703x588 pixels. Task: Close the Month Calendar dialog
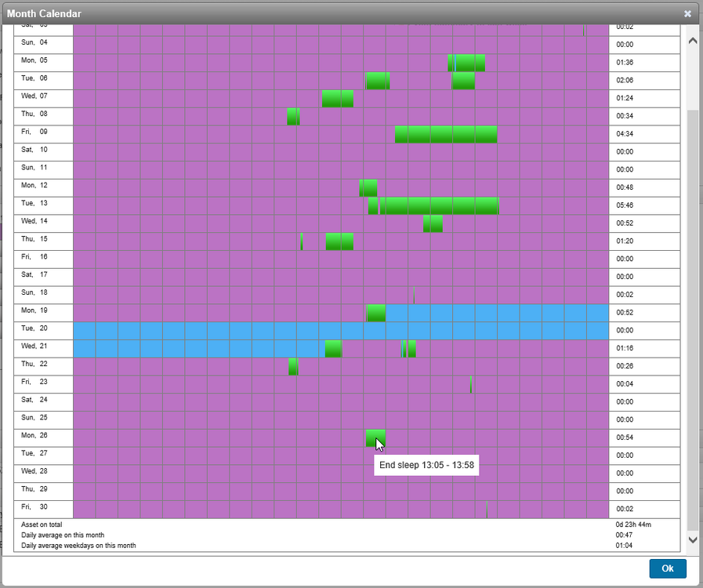[x=687, y=14]
